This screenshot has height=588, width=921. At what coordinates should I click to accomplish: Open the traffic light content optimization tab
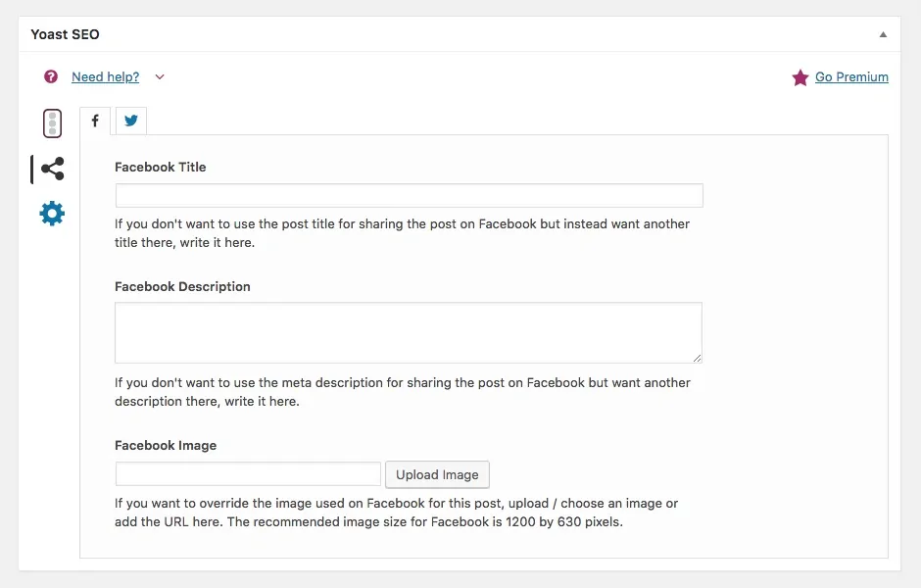point(52,123)
